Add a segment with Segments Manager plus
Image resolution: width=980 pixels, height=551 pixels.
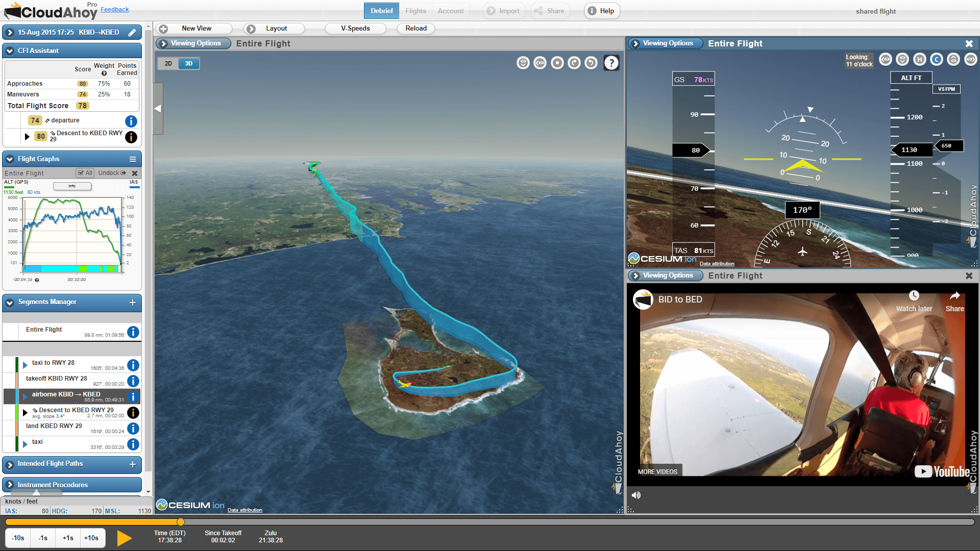click(133, 303)
